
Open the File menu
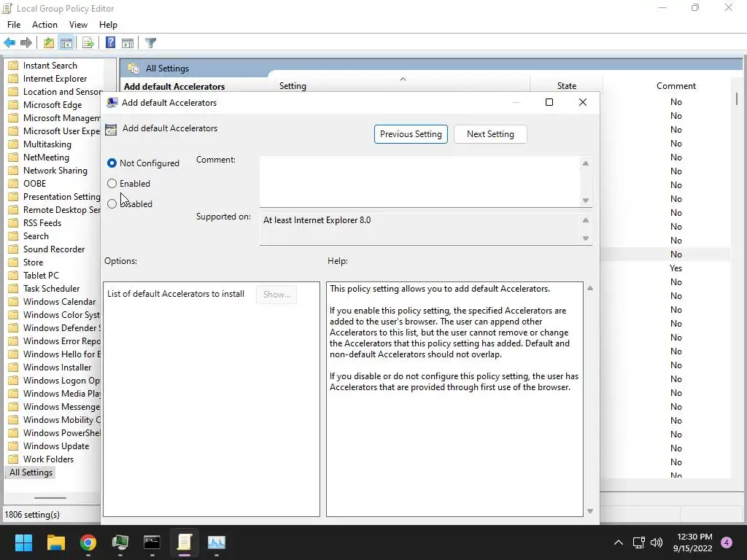pyautogui.click(x=14, y=25)
